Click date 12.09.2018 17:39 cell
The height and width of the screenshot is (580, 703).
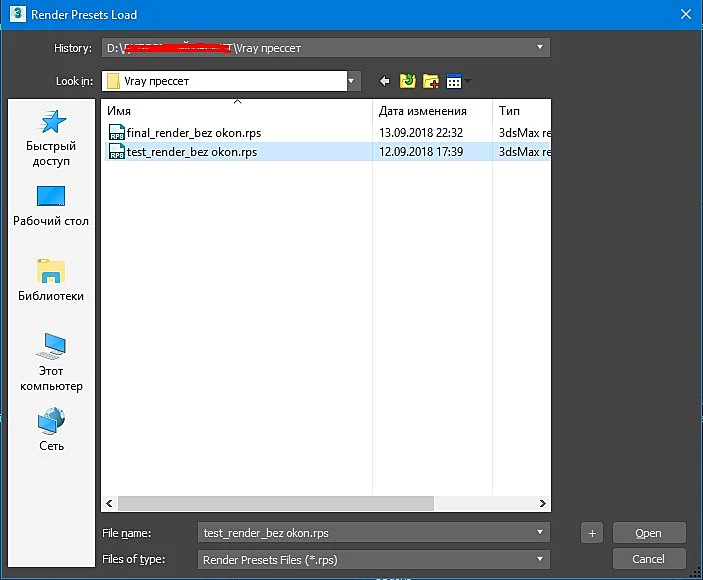pyautogui.click(x=421, y=151)
